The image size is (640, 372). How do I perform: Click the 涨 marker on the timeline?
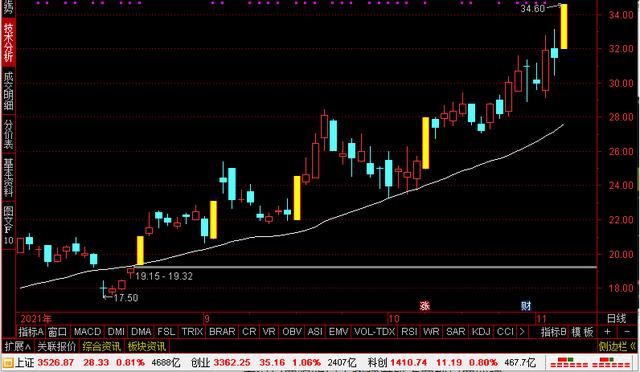[425, 305]
